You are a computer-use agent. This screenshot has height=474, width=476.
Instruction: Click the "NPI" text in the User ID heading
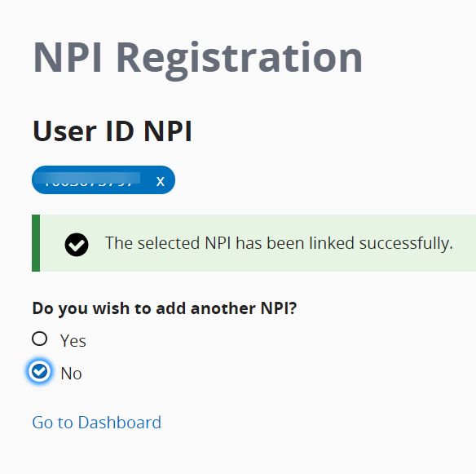[x=168, y=131]
